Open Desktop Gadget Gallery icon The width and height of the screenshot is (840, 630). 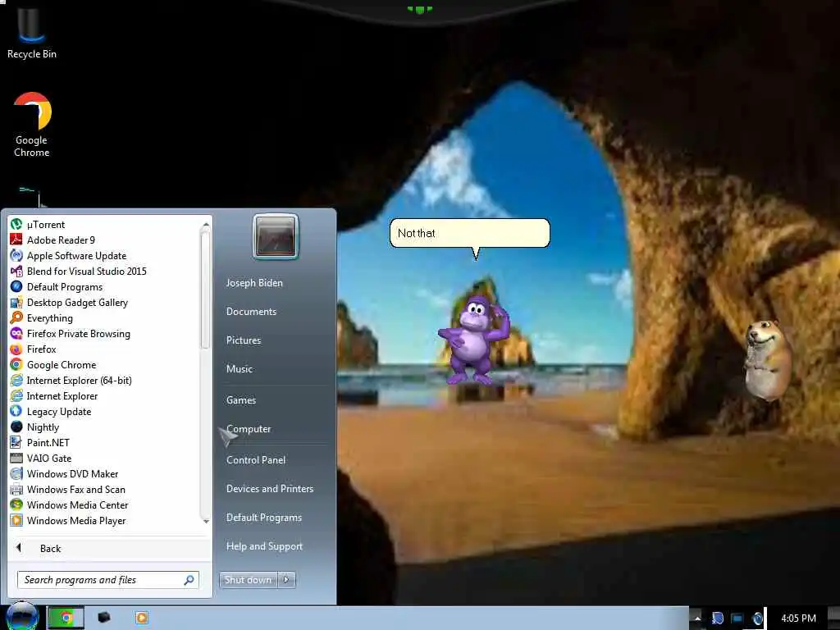[16, 302]
